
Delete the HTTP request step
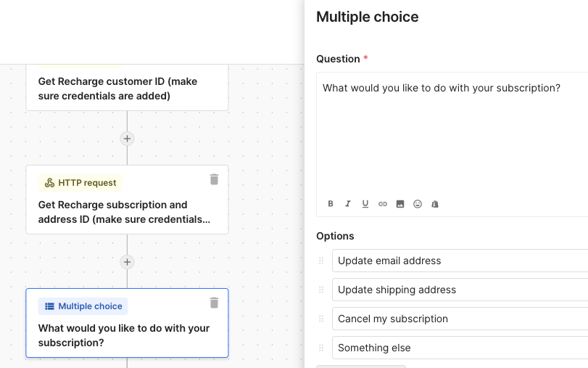pos(214,179)
